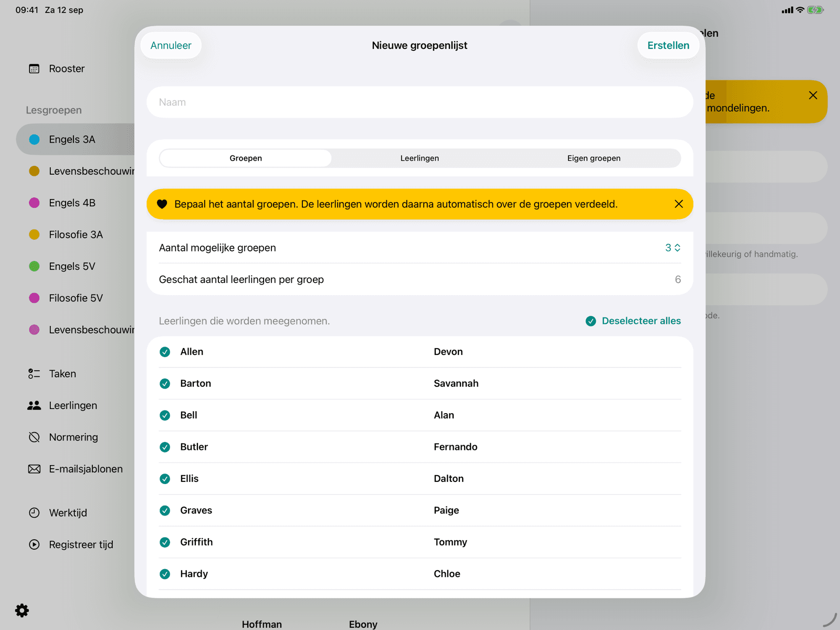The width and height of the screenshot is (840, 630).
Task: Click the Lesgroepen section header
Action: [x=54, y=110]
